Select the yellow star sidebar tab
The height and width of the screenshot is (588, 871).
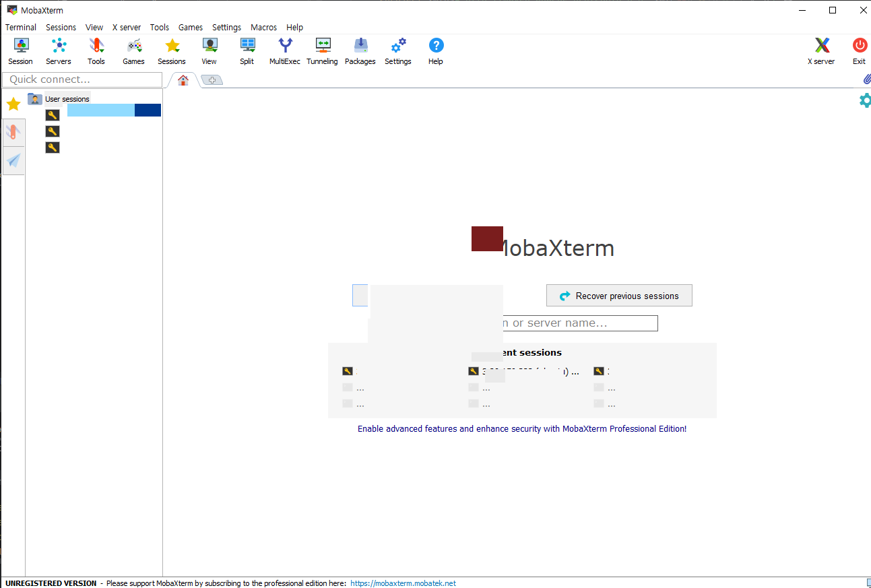[13, 104]
